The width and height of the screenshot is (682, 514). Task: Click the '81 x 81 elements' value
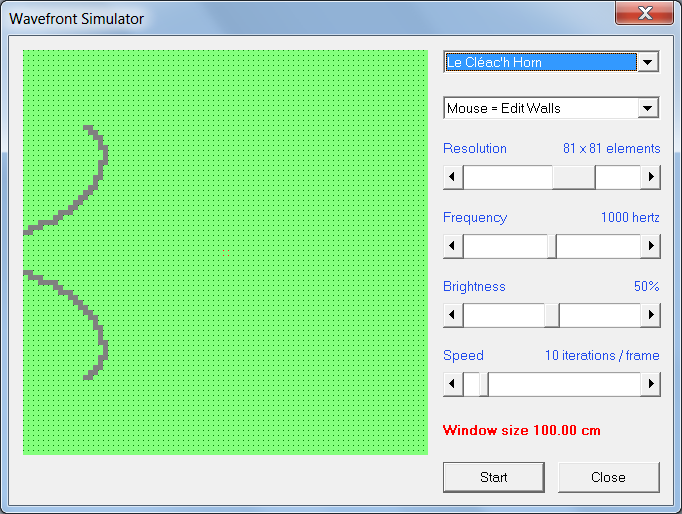[612, 148]
